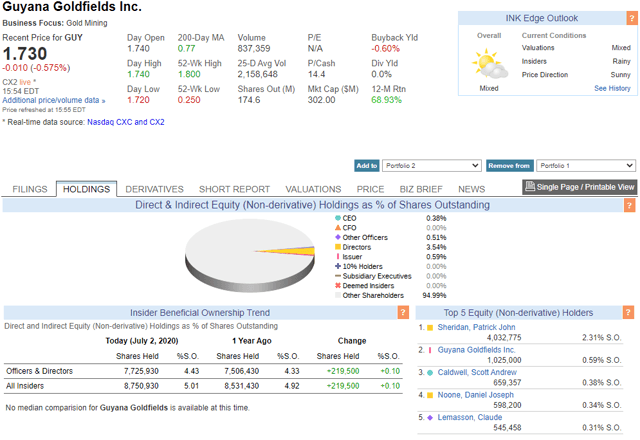View the NEWS tab
Screen dimensions: 640x440
[471, 189]
